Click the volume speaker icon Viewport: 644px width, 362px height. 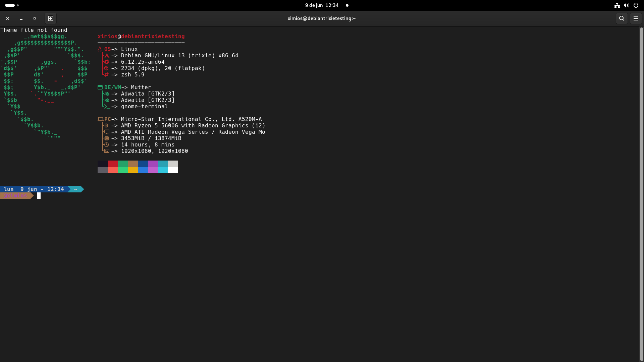click(626, 5)
